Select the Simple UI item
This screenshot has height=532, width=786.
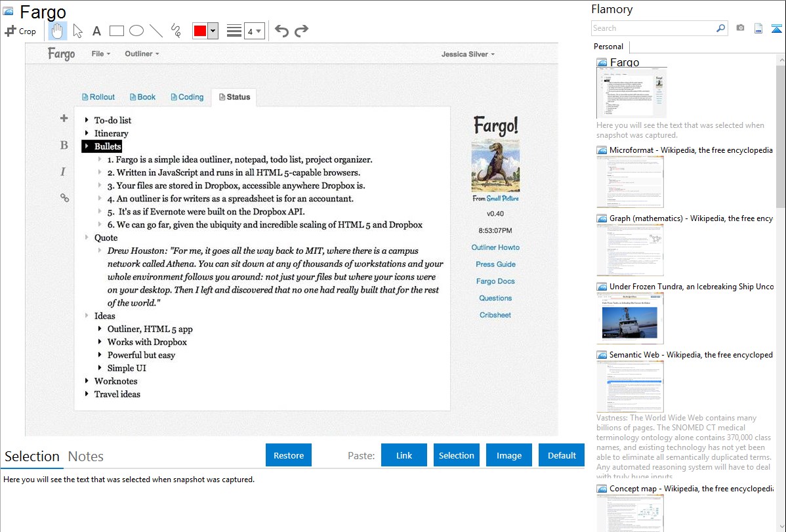click(127, 368)
